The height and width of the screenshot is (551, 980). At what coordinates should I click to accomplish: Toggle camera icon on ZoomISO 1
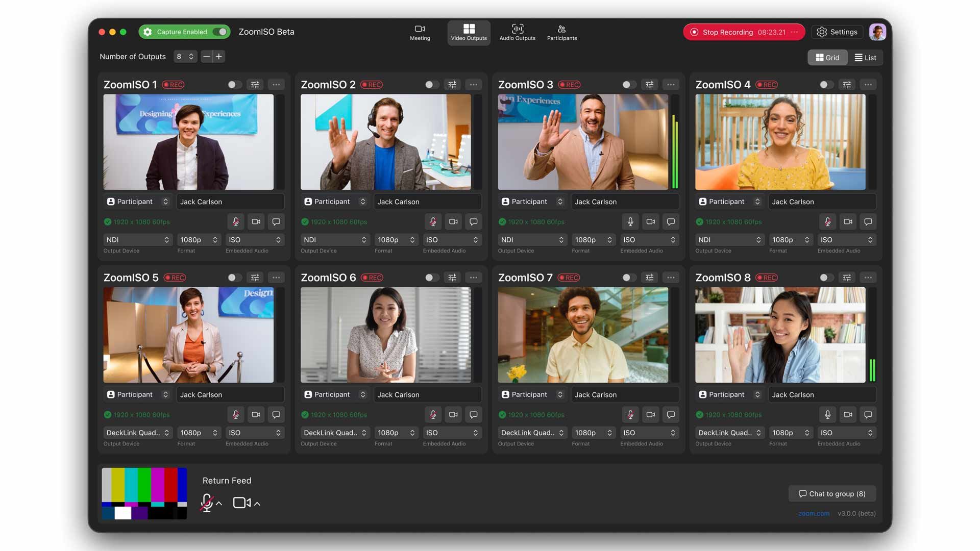tap(256, 222)
